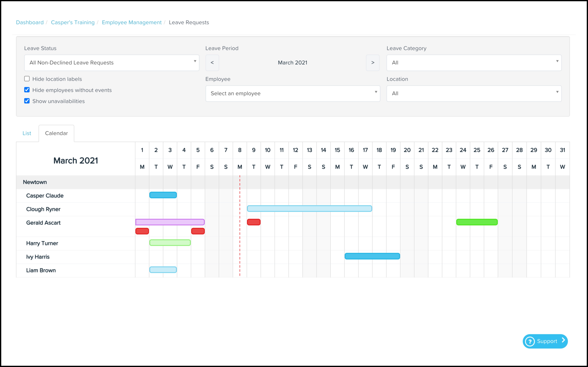The height and width of the screenshot is (367, 588).
Task: Select Gerald Ascart's purple leave bar
Action: click(x=170, y=222)
